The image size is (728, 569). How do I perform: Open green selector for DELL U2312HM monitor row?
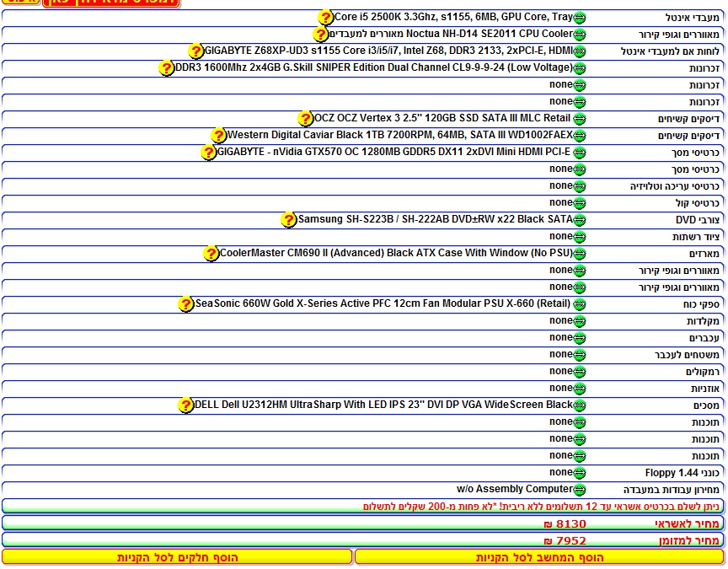[x=580, y=405]
